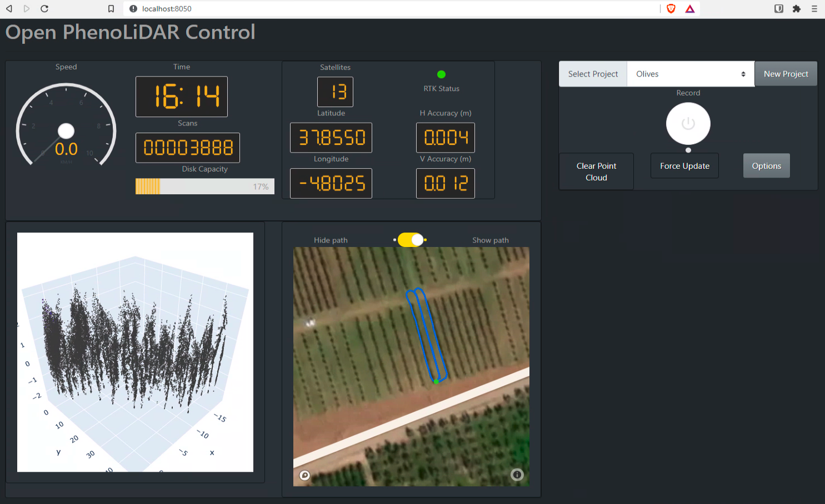Click the 0.0 speed readout
Screen dimensions: 825x504
click(x=66, y=149)
